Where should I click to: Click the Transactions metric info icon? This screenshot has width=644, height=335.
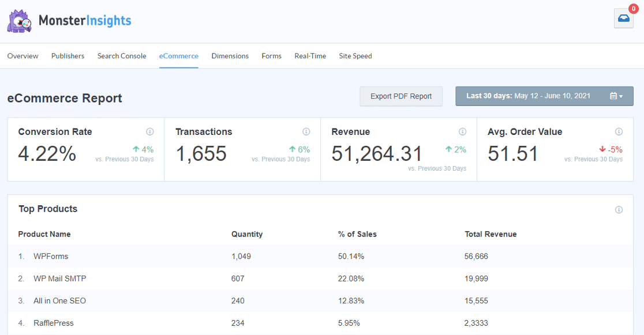click(x=306, y=131)
